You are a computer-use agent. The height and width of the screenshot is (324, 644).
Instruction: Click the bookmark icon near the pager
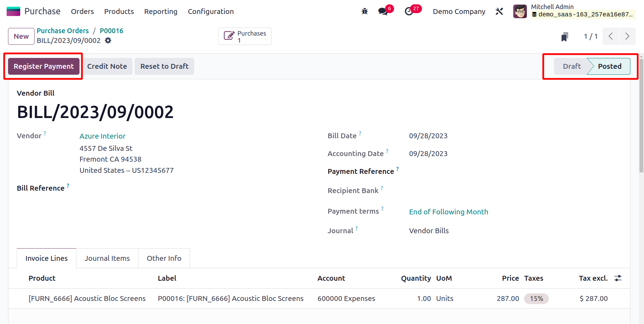tap(565, 37)
